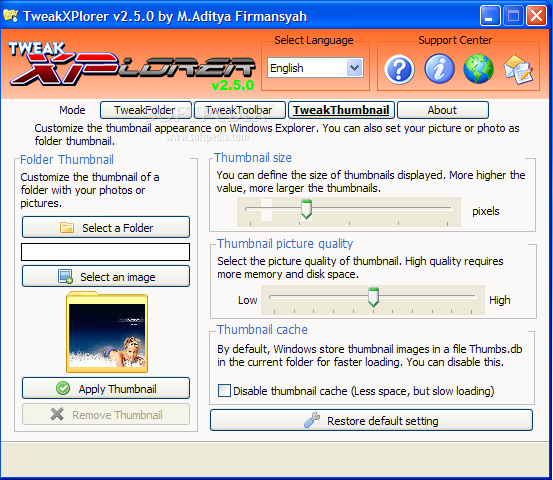This screenshot has width=553, height=480.
Task: Minimize the TweakXPlorer window
Action: (490, 16)
